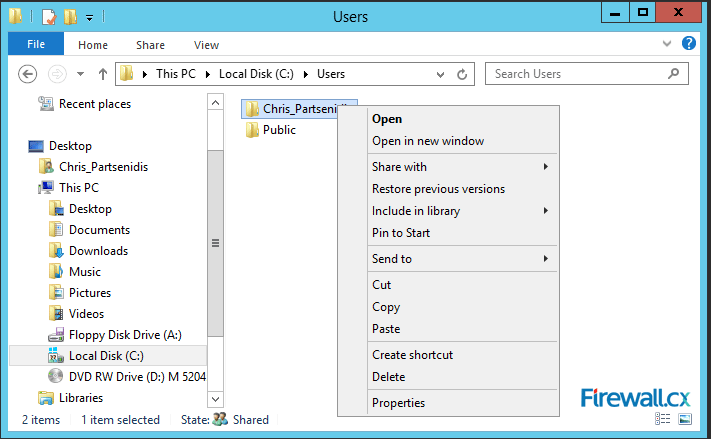Click the search magnifier icon
Image resolution: width=711 pixels, height=439 pixels.
(x=674, y=73)
